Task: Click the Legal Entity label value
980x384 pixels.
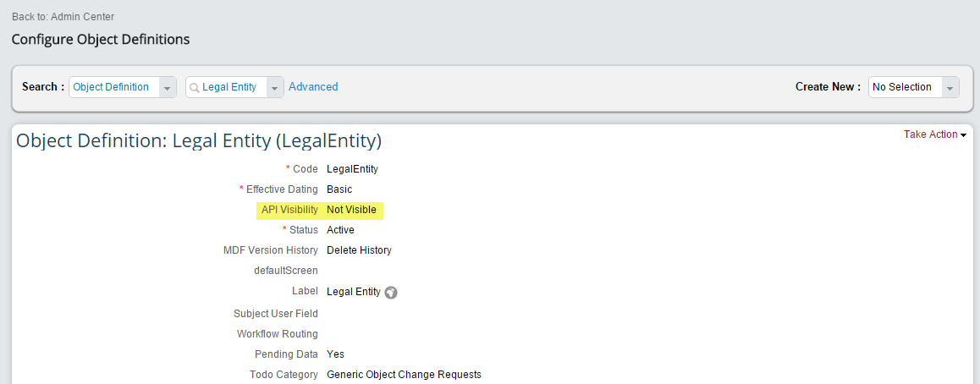Action: 354,292
